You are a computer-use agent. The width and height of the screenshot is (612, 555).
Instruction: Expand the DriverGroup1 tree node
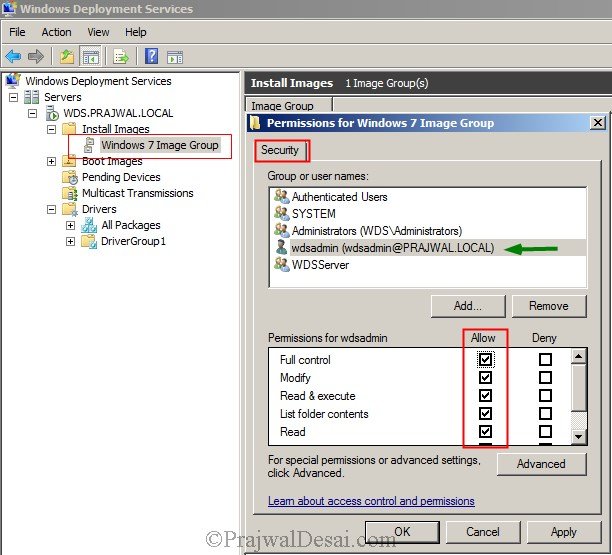(x=71, y=241)
